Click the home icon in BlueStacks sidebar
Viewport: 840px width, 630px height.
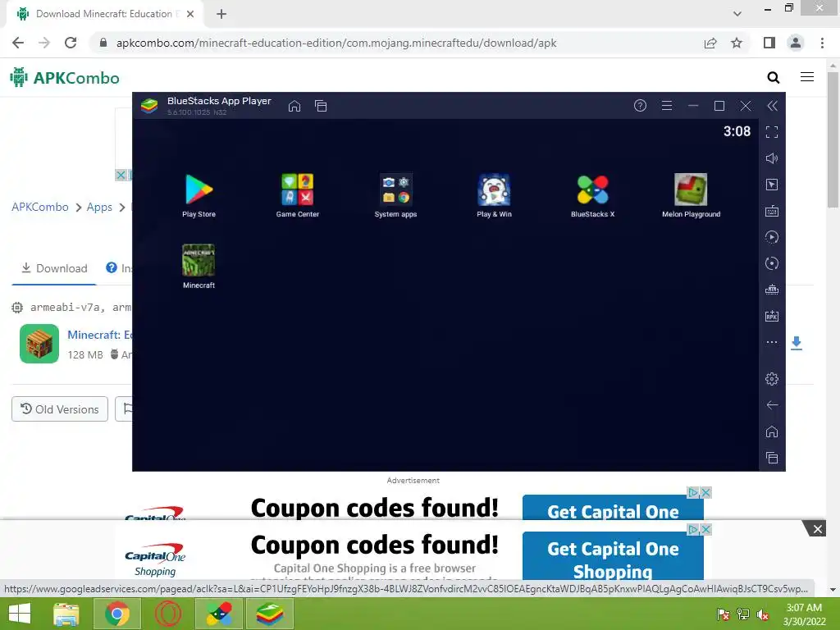tap(771, 431)
